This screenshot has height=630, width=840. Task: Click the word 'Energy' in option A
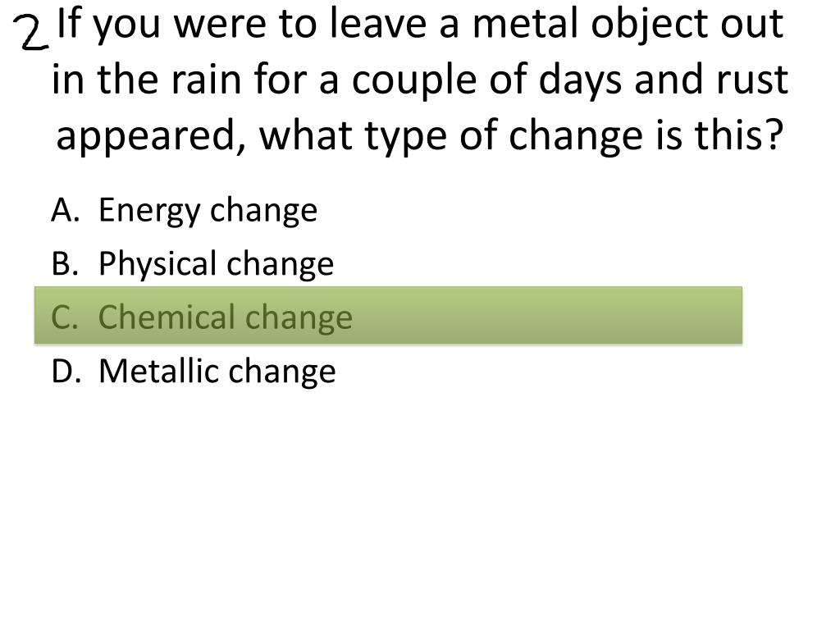click(148, 211)
